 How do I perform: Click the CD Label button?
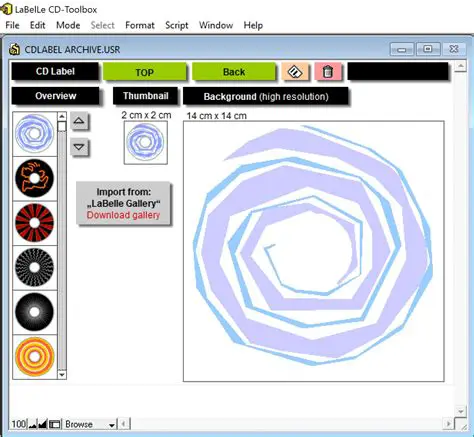(55, 71)
